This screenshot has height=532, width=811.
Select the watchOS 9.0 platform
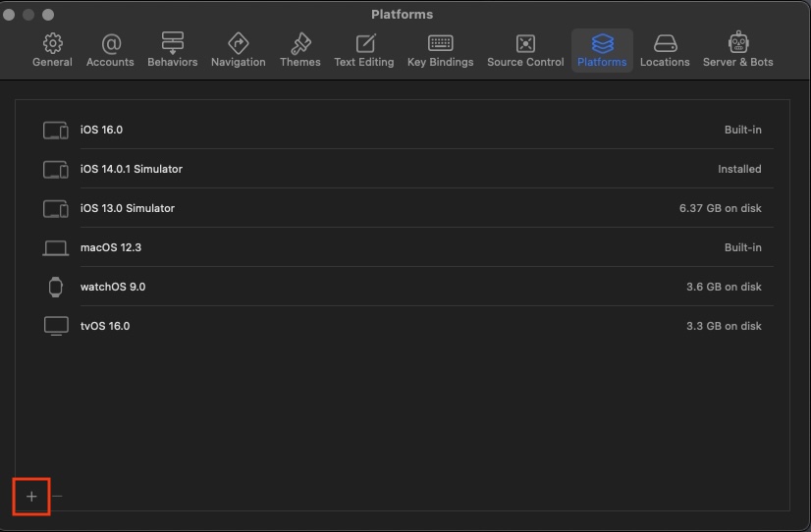click(x=403, y=287)
